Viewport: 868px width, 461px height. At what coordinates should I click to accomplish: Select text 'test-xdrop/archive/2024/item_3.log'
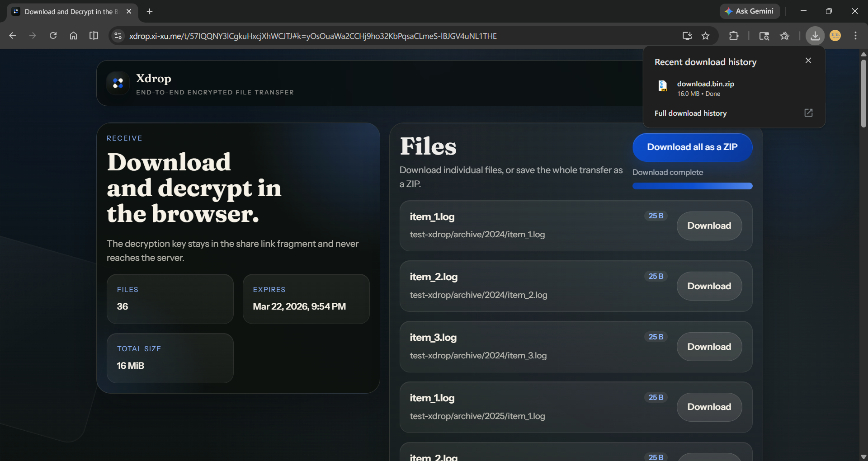478,356
